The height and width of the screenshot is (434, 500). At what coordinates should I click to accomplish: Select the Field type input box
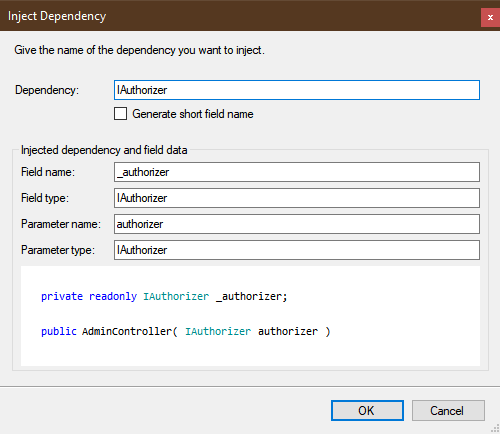pyautogui.click(x=297, y=198)
